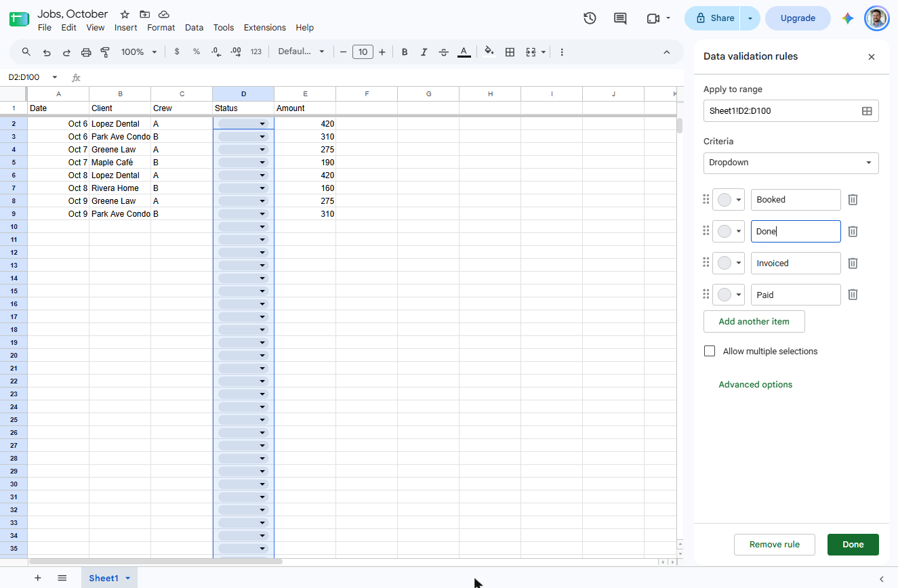Click Add another item button
The width and height of the screenshot is (898, 588).
[754, 322]
